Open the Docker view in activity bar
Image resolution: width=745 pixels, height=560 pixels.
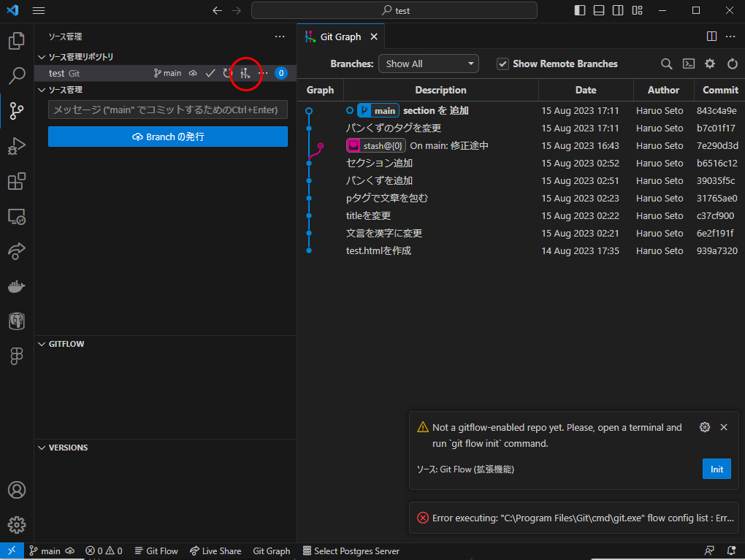[17, 286]
